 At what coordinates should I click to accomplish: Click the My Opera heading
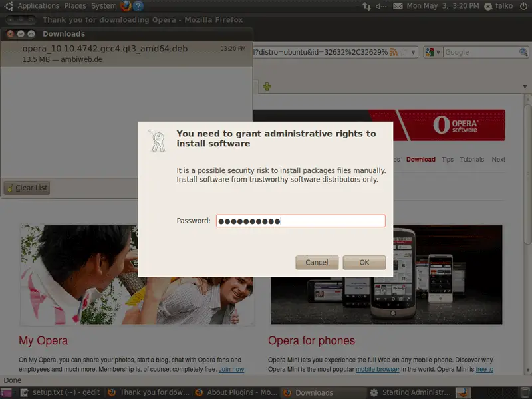point(43,340)
